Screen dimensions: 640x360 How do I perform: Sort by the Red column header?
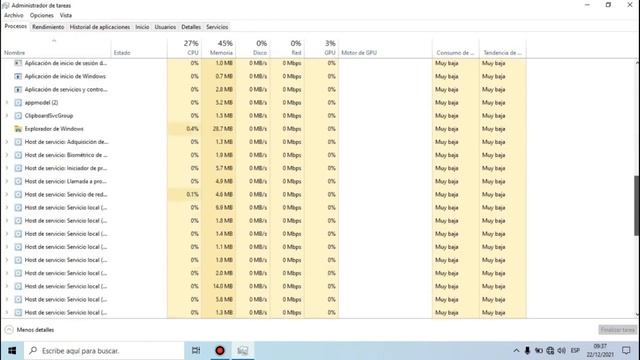[x=287, y=48]
